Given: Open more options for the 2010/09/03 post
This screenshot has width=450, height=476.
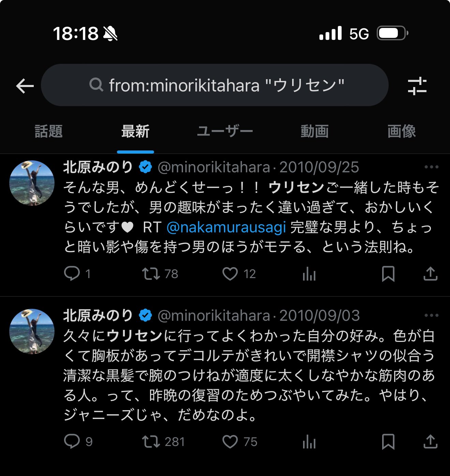Looking at the screenshot, I should tap(431, 316).
